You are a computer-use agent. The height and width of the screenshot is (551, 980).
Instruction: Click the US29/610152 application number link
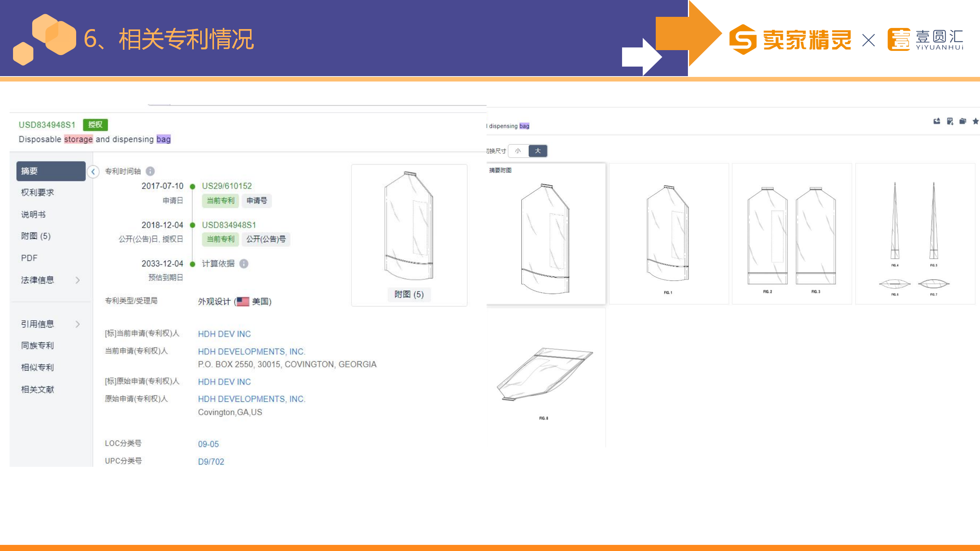pos(227,186)
